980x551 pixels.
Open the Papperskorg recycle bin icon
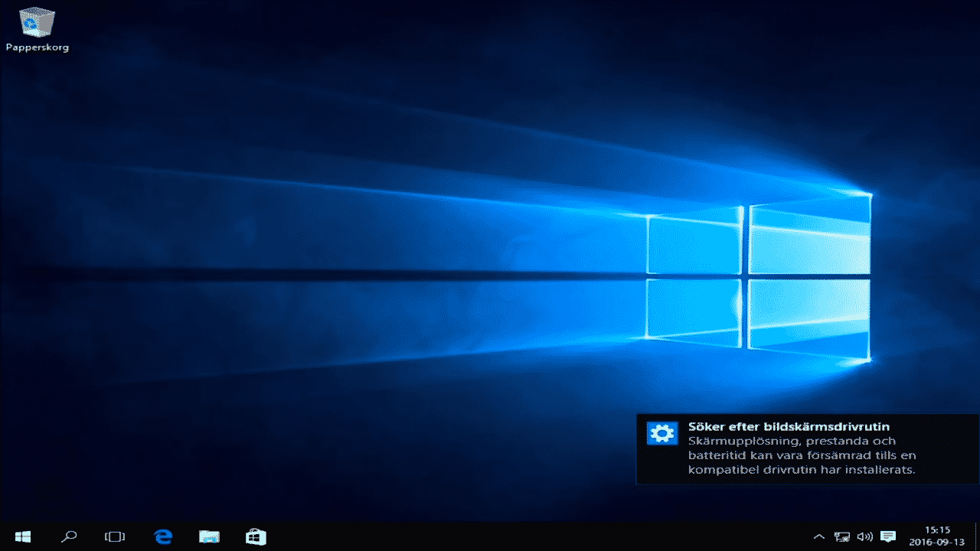pos(37,21)
